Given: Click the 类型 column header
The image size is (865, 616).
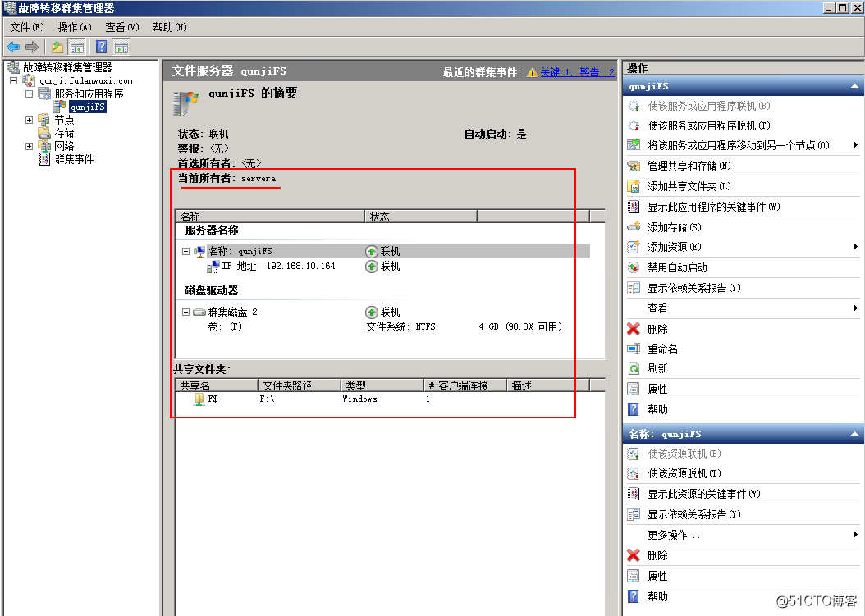Looking at the screenshot, I should pyautogui.click(x=382, y=386).
